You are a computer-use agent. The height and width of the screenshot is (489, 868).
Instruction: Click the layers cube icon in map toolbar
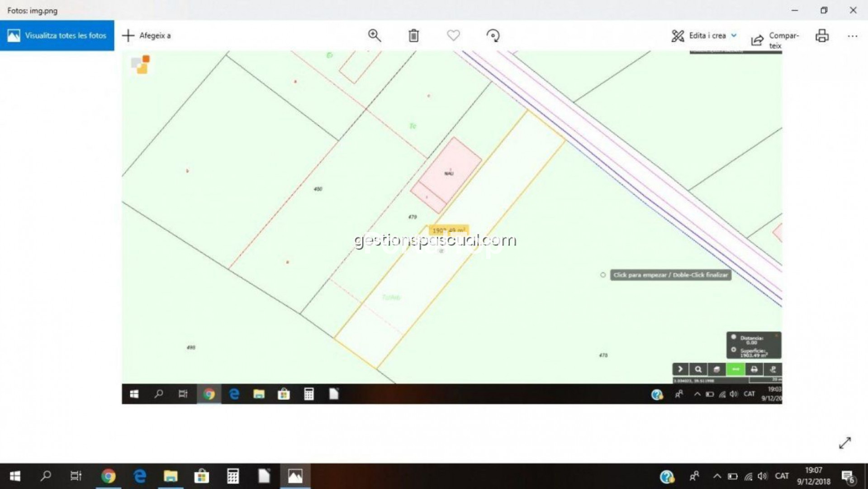pyautogui.click(x=716, y=369)
